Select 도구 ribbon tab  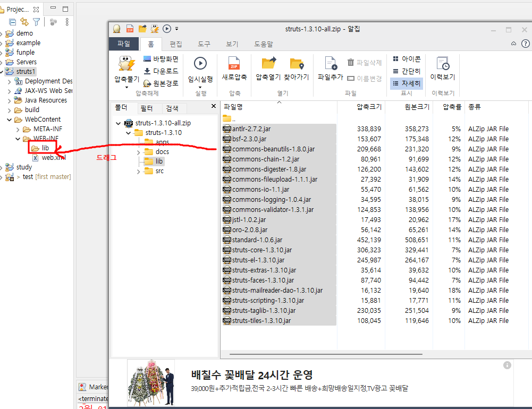pyautogui.click(x=204, y=44)
